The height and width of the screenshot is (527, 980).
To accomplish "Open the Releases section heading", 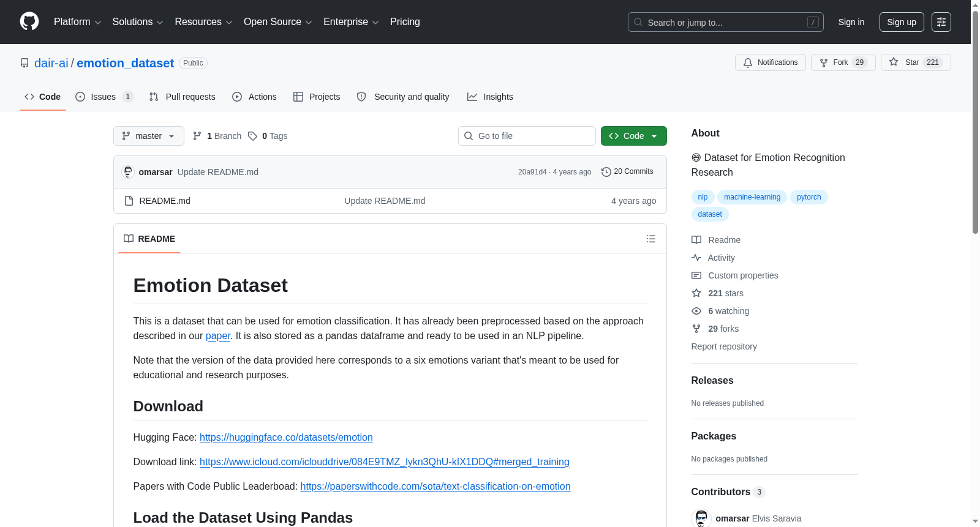I will pos(712,380).
